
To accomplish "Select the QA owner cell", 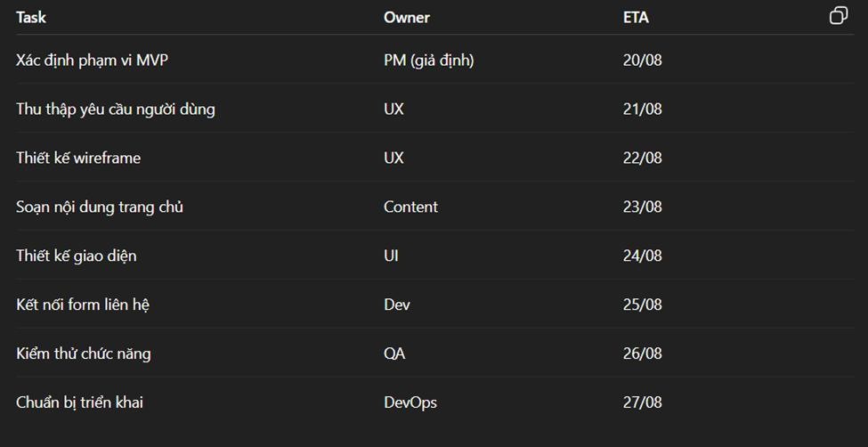I will coord(394,354).
